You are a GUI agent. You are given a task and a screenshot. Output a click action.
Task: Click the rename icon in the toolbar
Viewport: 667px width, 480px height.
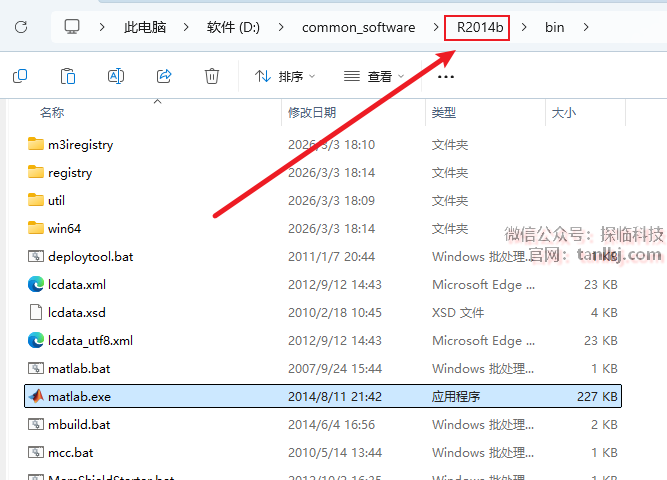[116, 77]
